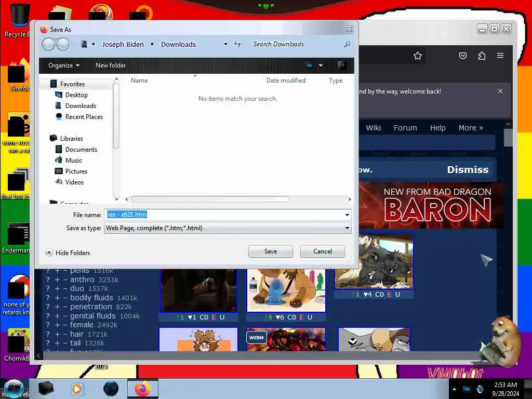This screenshot has width=532, height=399.
Task: Select Joseph Biden in the breadcrumb path
Action: click(123, 45)
